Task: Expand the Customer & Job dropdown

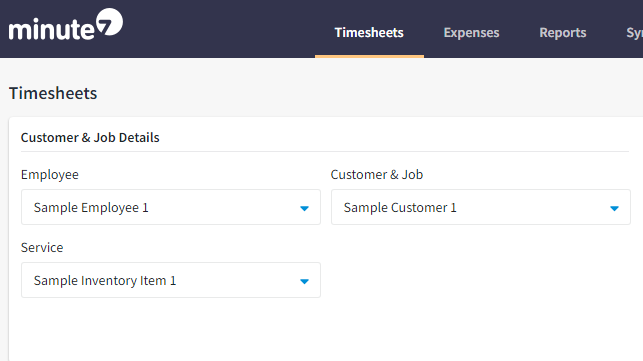Action: coord(481,207)
